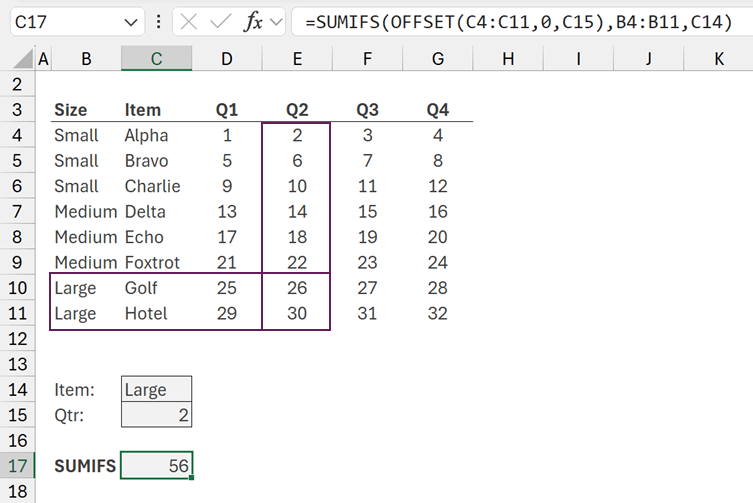Click the Q2 column heading cell
This screenshot has height=503, width=753.
click(x=297, y=110)
